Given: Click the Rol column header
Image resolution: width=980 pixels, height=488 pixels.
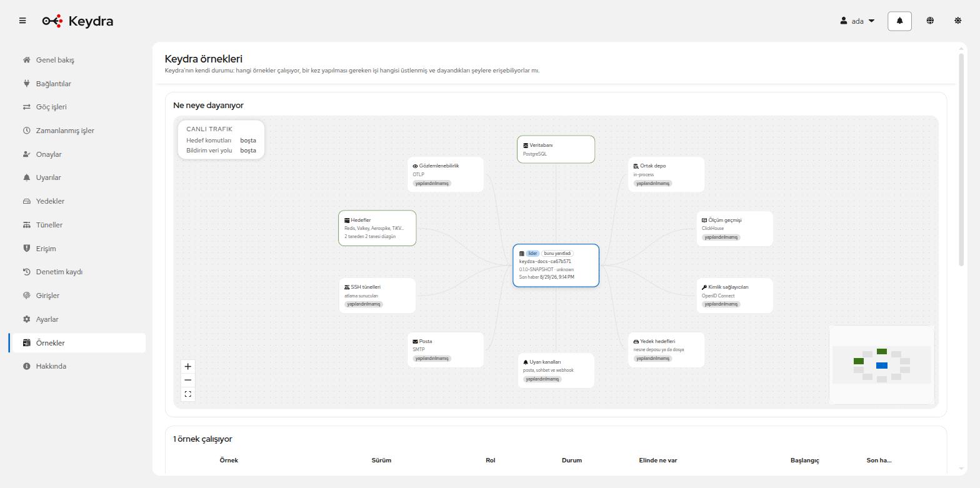Looking at the screenshot, I should point(490,461).
